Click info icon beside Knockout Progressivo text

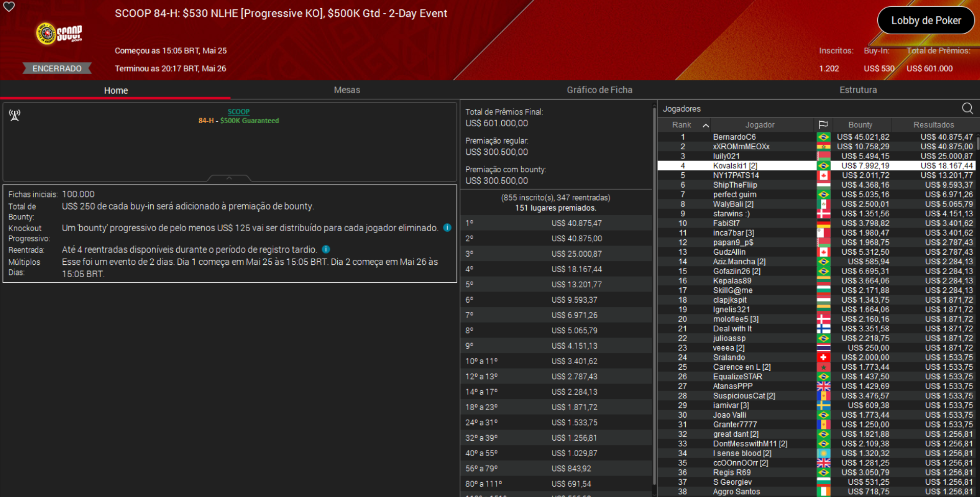(447, 228)
